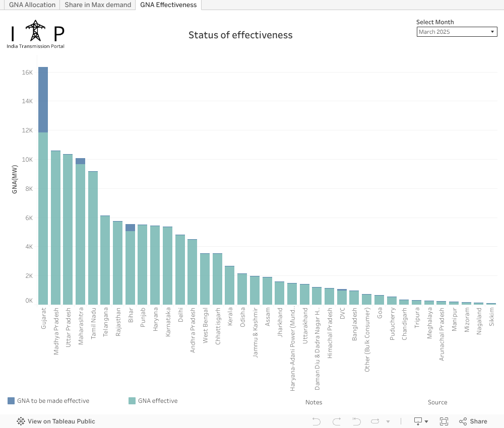Open the Download menu icon
The width and height of the screenshot is (504, 428).
pyautogui.click(x=420, y=421)
